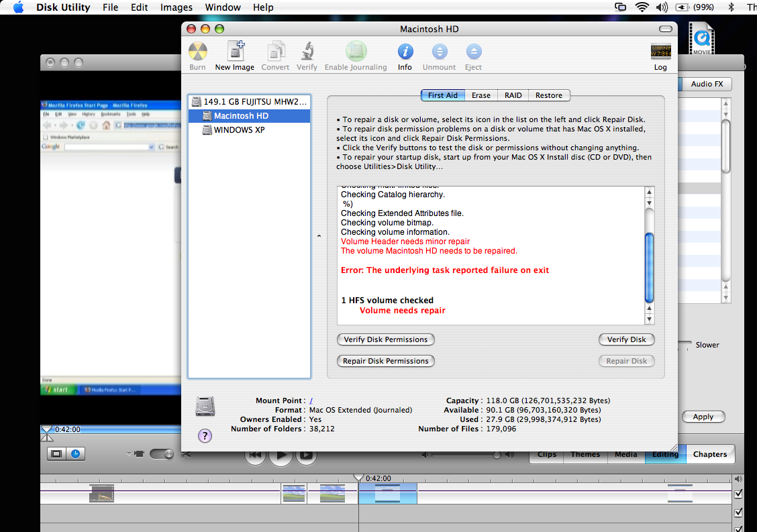Create a New Image from toolbar

pyautogui.click(x=236, y=51)
